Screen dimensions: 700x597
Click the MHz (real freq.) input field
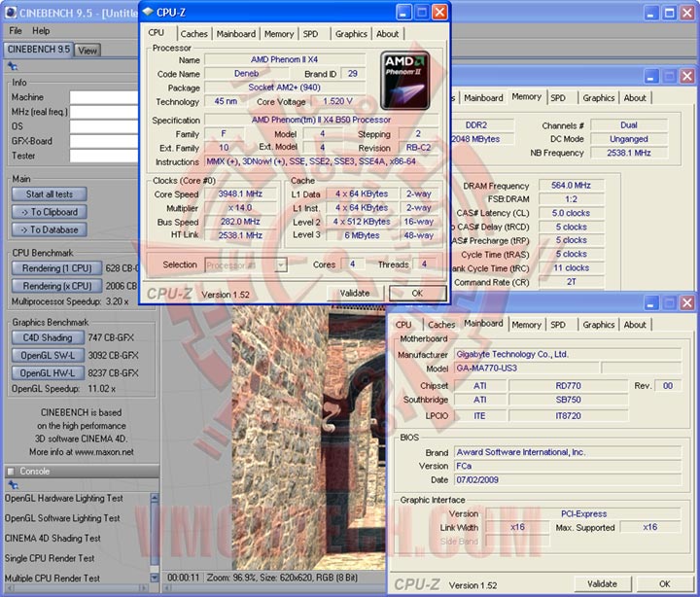(104, 112)
